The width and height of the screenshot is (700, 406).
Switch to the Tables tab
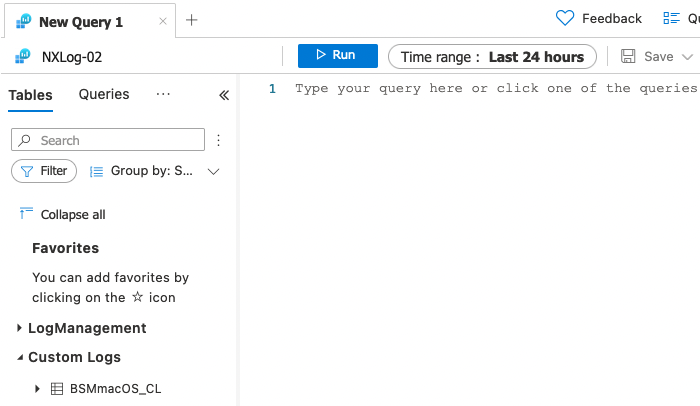[x=30, y=95]
